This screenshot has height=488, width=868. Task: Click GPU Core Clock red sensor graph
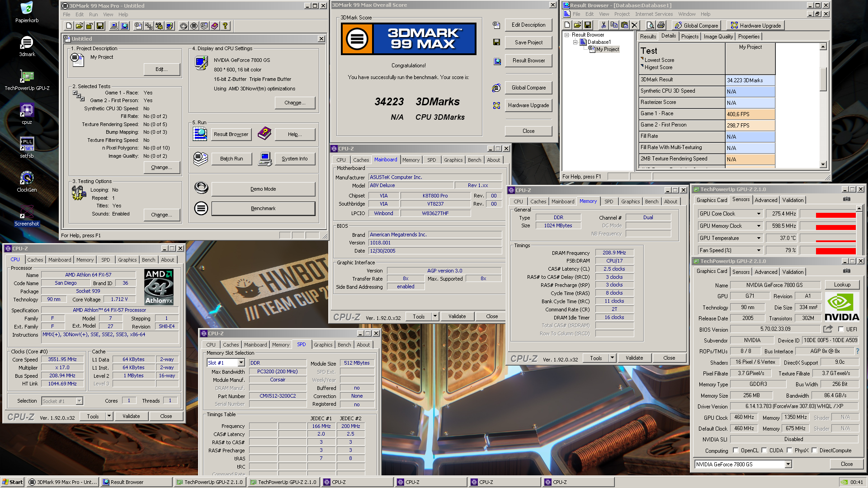coord(827,214)
